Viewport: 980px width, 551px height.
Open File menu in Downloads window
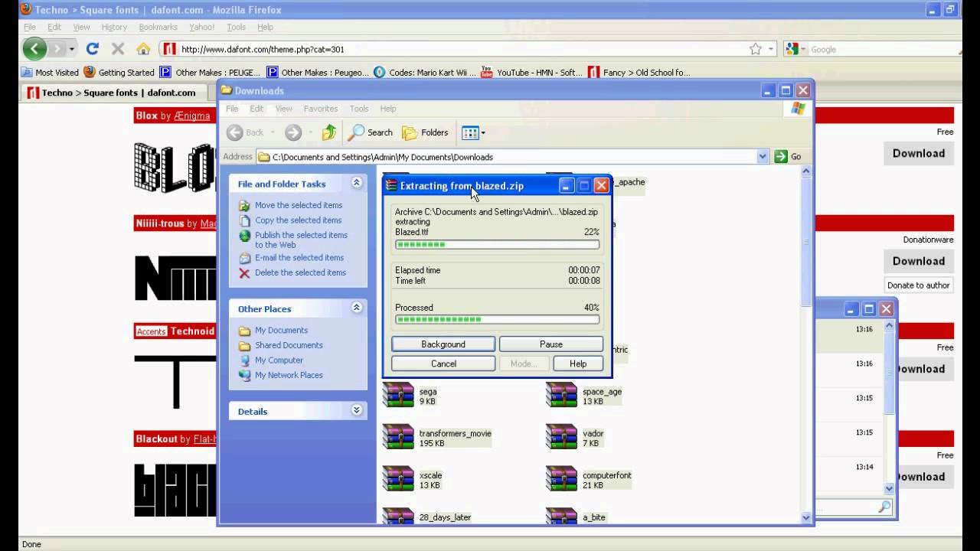tap(232, 109)
